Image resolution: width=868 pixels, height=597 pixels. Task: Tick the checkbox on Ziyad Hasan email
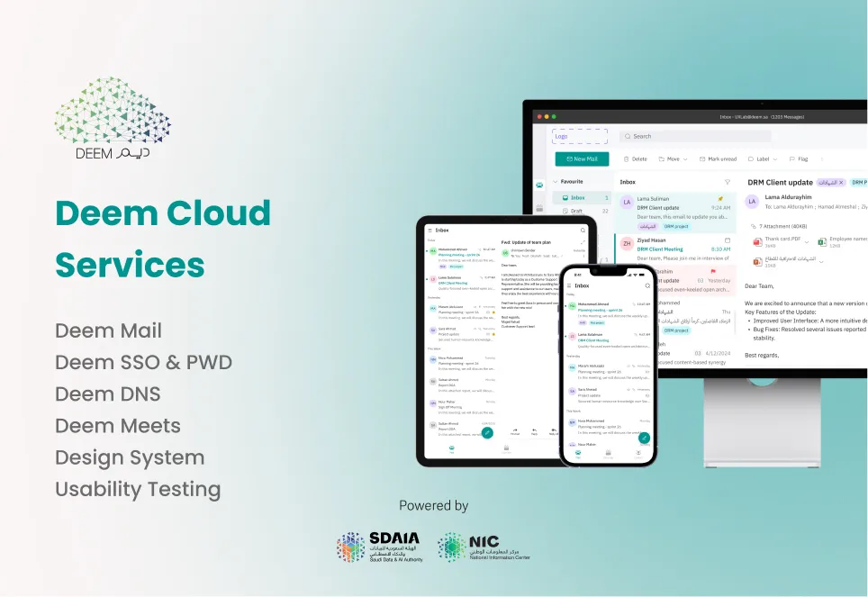728,240
